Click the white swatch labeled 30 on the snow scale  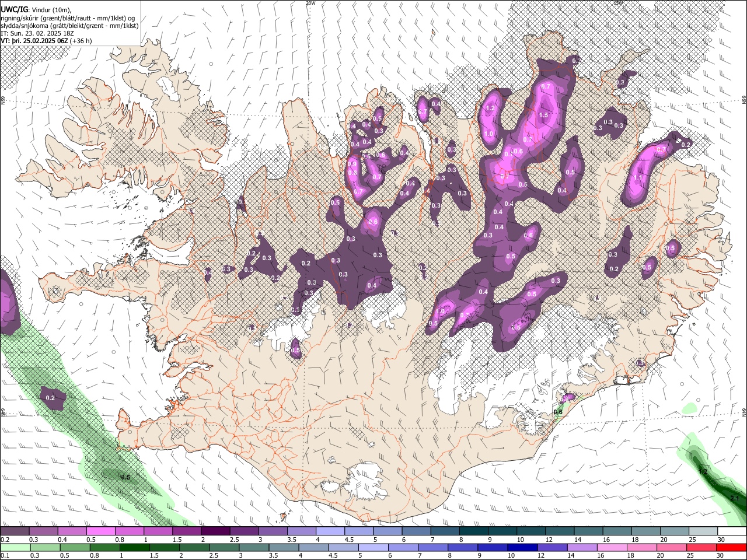pyautogui.click(x=732, y=531)
